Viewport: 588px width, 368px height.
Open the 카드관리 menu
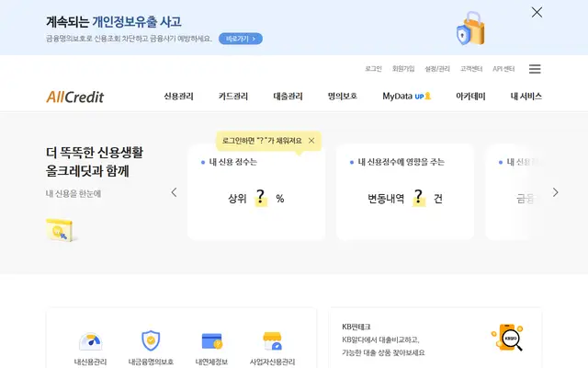tap(233, 96)
